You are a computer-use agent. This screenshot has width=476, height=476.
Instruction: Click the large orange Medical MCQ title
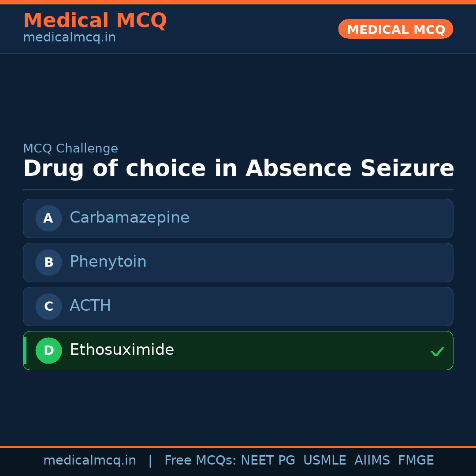95,21
